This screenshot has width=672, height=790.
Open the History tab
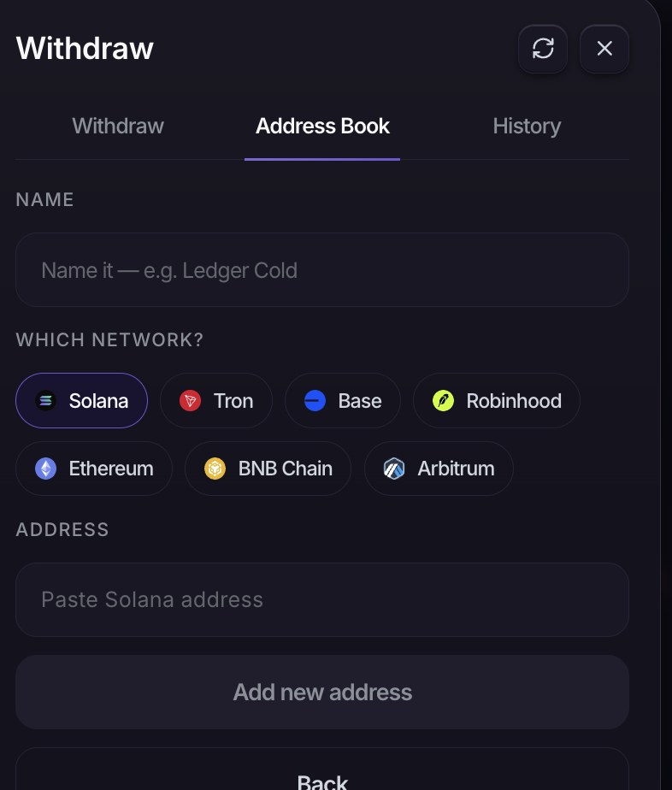527,126
